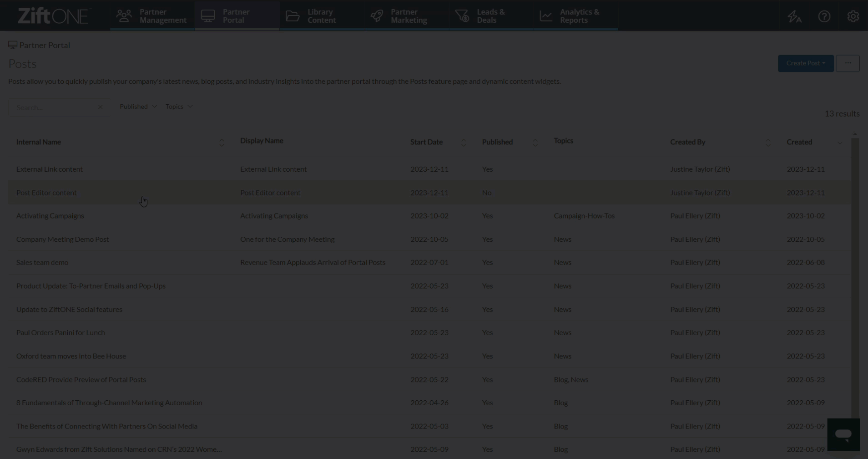The width and height of the screenshot is (868, 459).
Task: Open the Analytics & Reports menu
Action: click(x=576, y=16)
